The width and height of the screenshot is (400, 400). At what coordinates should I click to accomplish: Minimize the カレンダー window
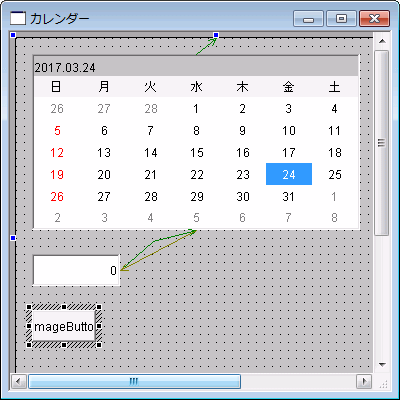click(308, 18)
